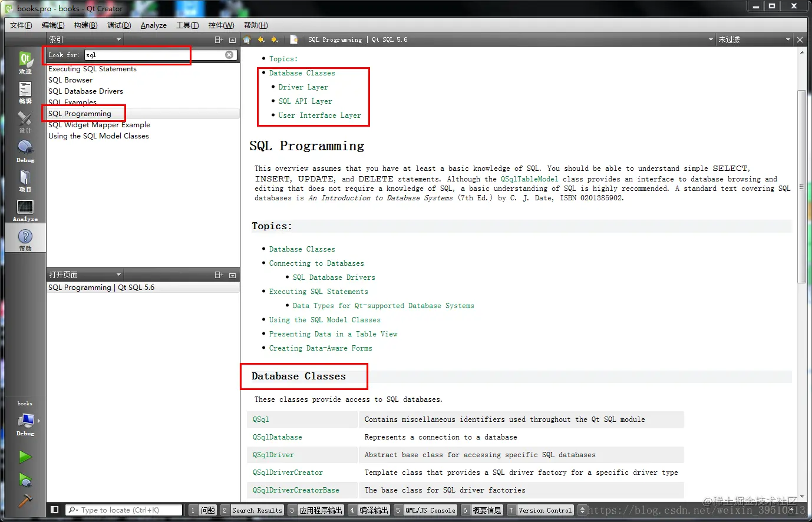Start debugging with the debug-run button
Screen dimensions: 812x522
25,480
